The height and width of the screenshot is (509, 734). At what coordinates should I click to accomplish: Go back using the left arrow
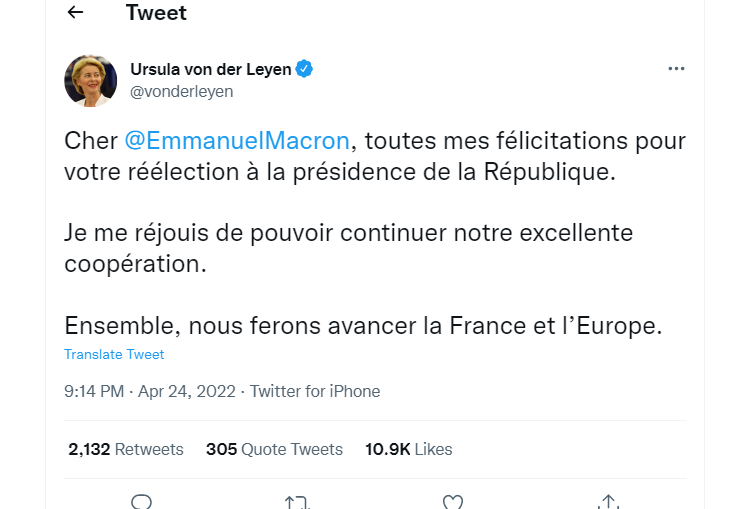[x=76, y=13]
